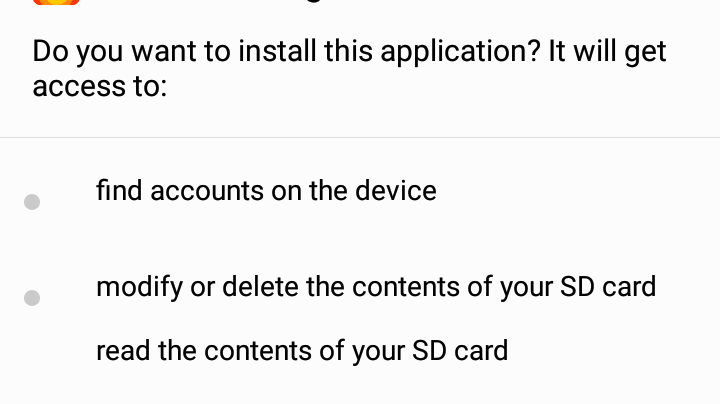
Task: Click the install application question text
Action: tap(349, 68)
